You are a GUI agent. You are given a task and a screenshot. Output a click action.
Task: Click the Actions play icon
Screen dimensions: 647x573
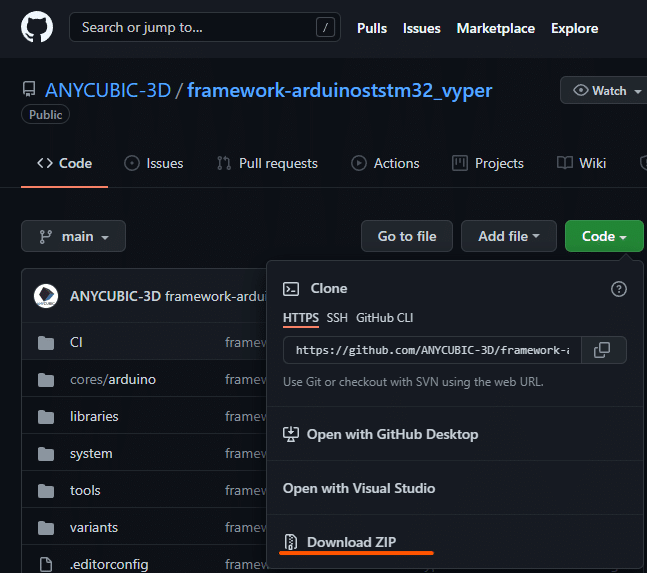tap(359, 163)
